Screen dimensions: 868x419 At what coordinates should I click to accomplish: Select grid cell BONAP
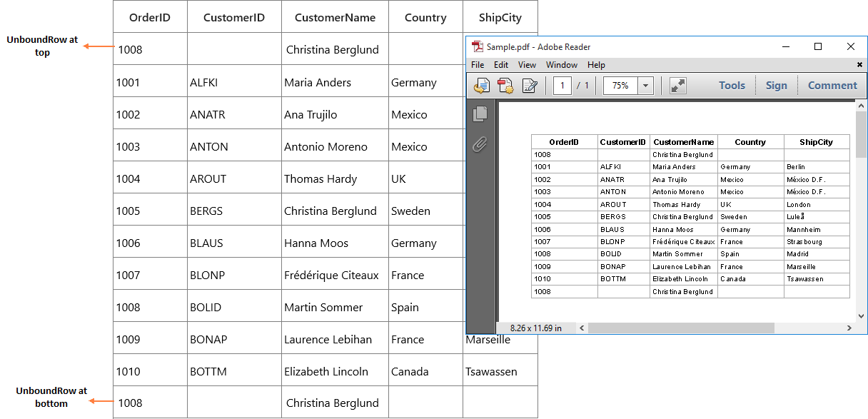234,339
